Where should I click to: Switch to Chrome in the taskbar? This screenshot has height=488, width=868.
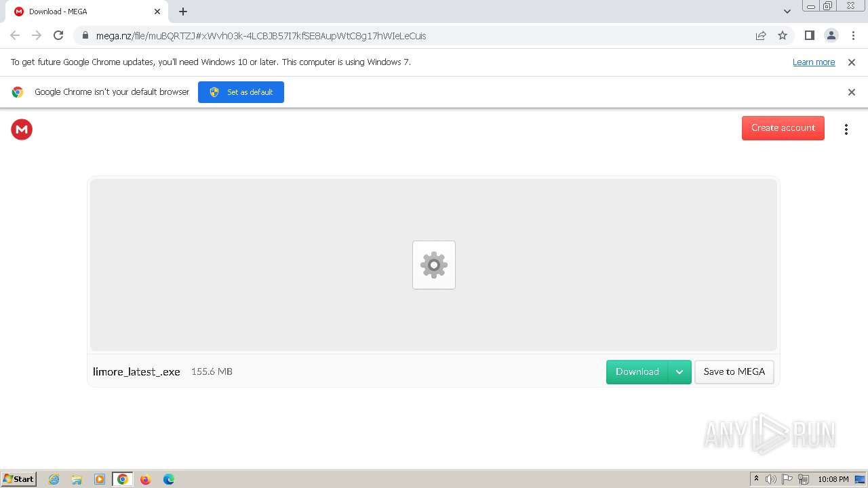click(x=123, y=479)
